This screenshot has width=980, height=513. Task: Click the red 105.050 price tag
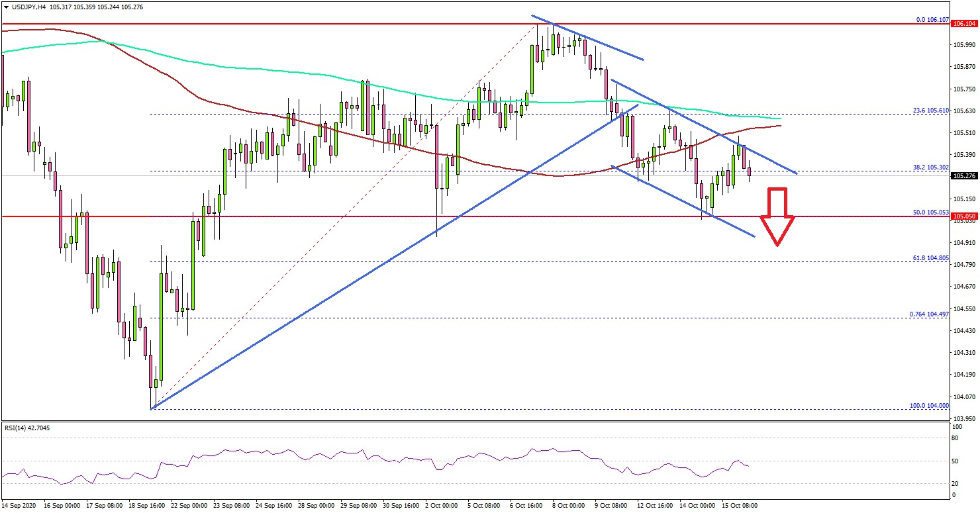coord(963,216)
